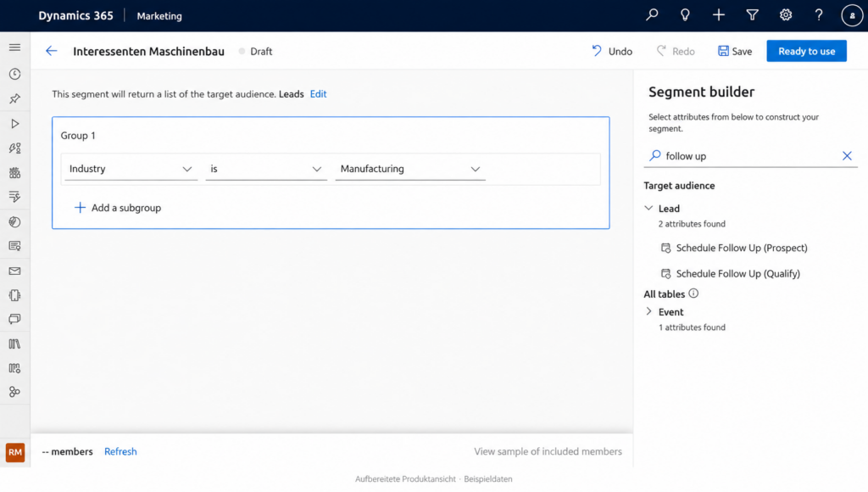Go back with the left arrow
The width and height of the screenshot is (868, 492).
pyautogui.click(x=52, y=51)
